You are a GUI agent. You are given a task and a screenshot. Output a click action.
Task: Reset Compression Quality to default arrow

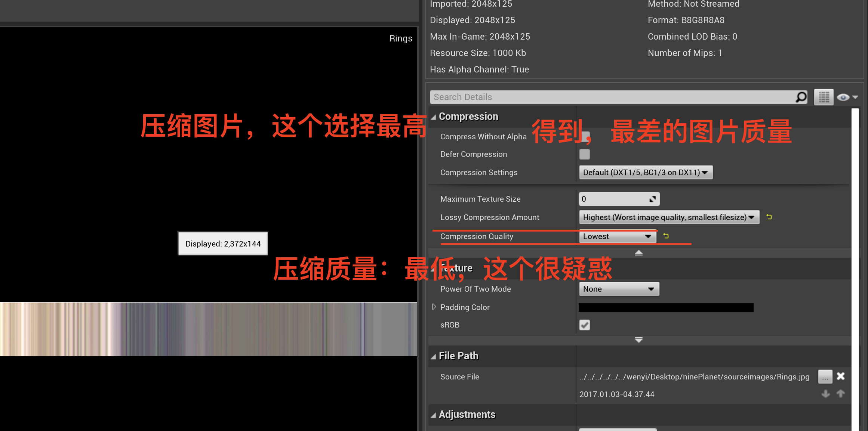tap(666, 236)
